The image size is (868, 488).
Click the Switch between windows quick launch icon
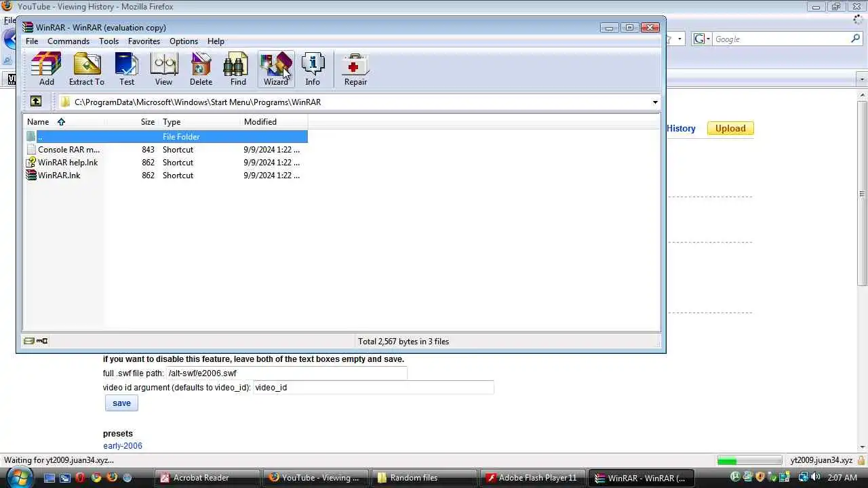pyautogui.click(x=65, y=478)
